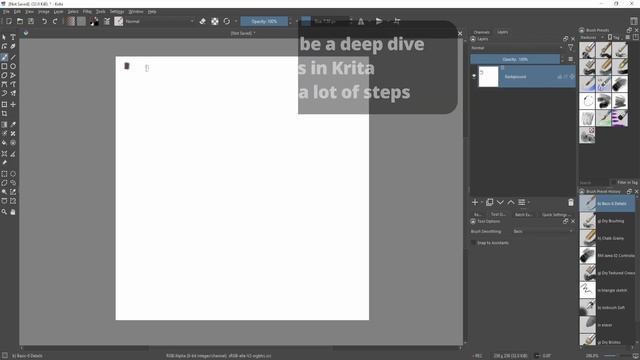
Task: Click the foreground/background color swatch
Action: click(94, 21)
